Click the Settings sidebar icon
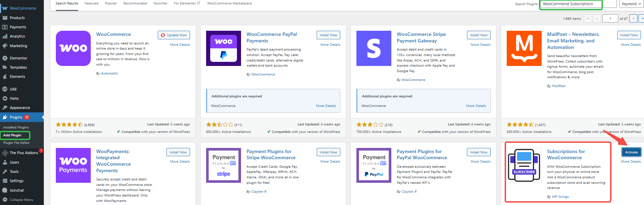This screenshot has width=644, height=205. pyautogui.click(x=5, y=181)
